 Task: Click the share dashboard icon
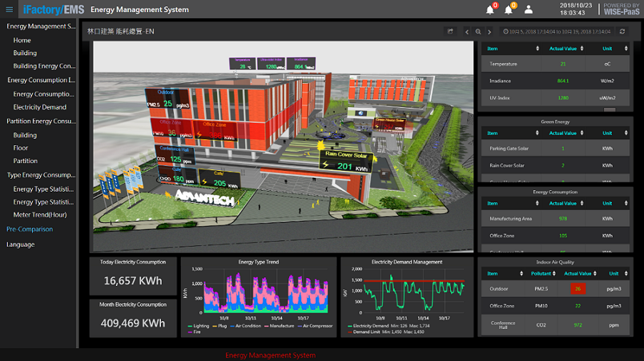coord(450,31)
